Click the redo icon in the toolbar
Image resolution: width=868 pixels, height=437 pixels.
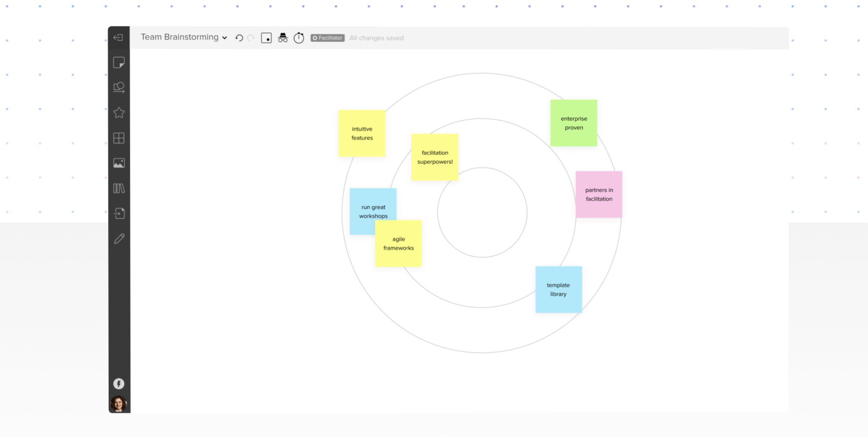tap(250, 38)
